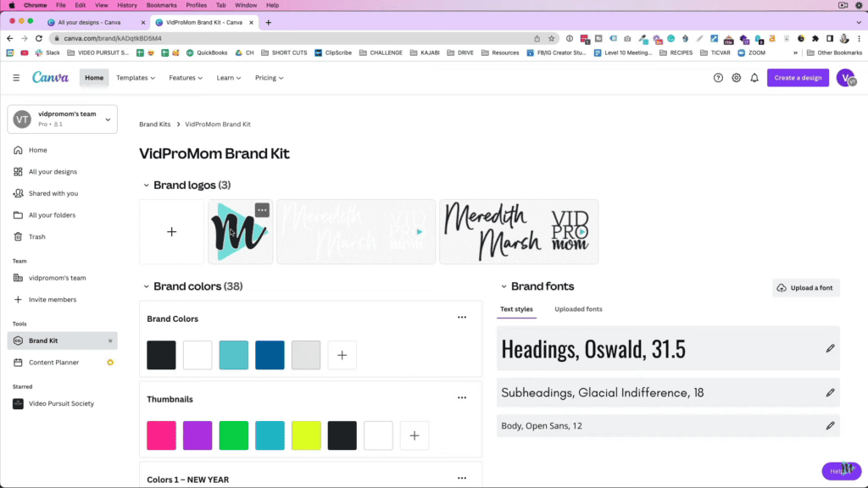The image size is (868, 488).
Task: Open the notifications bell
Action: [x=754, y=78]
